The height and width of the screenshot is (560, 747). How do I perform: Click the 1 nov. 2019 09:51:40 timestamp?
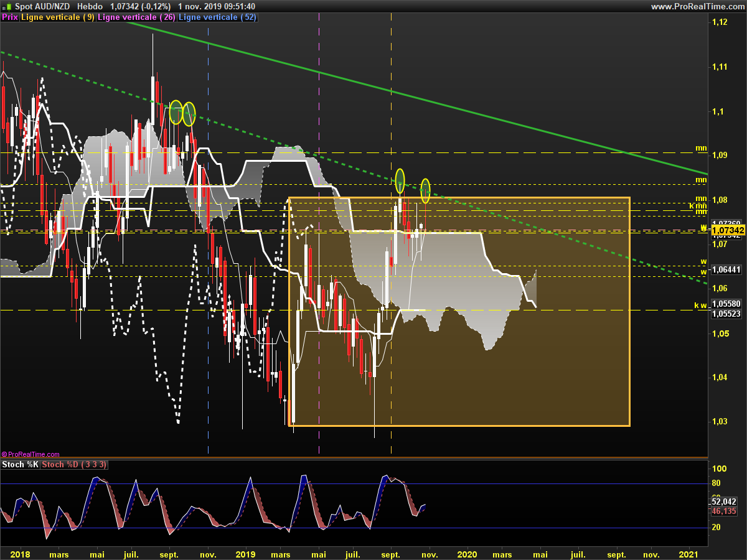[x=216, y=6]
